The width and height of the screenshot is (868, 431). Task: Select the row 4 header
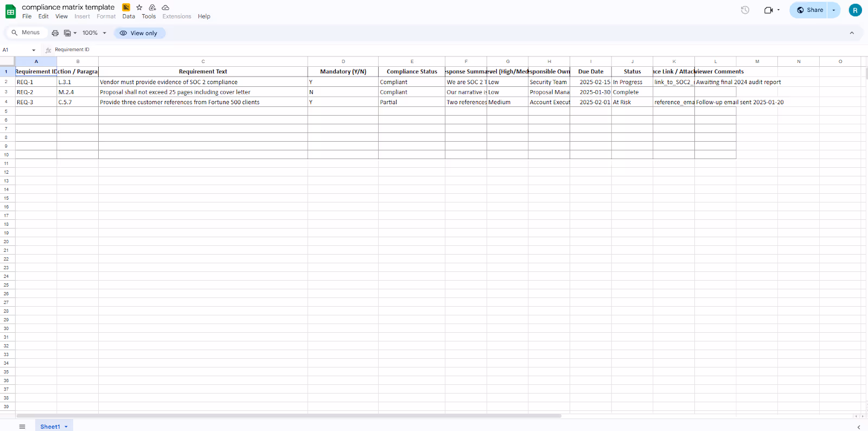pyautogui.click(x=7, y=102)
